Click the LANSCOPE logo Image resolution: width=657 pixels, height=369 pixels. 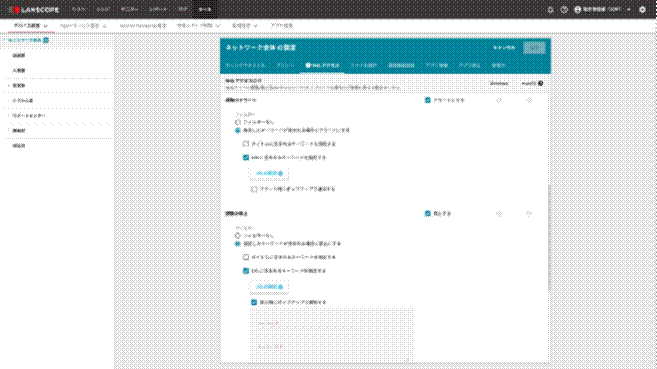click(34, 9)
